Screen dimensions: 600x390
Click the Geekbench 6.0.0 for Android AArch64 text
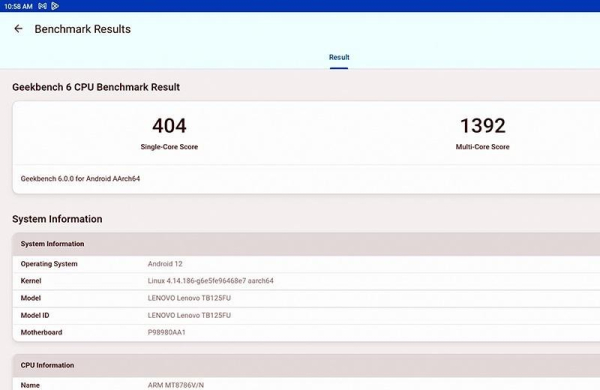point(80,179)
